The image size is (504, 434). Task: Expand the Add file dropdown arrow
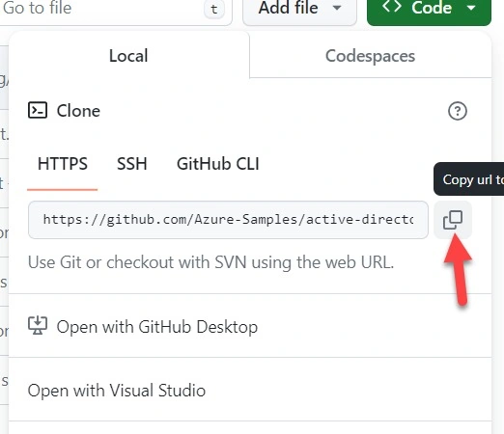[337, 8]
